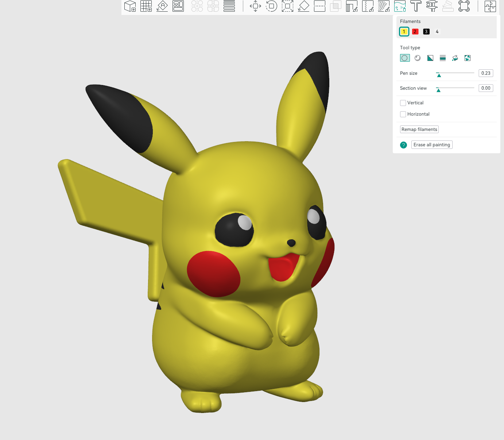The height and width of the screenshot is (440, 504).
Task: Click the Add plate grid icon
Action: pos(146,6)
